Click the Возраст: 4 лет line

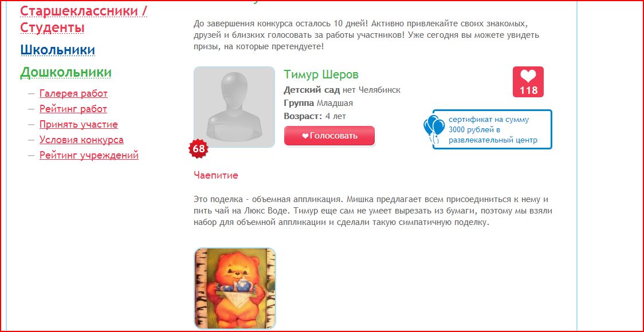(x=315, y=116)
